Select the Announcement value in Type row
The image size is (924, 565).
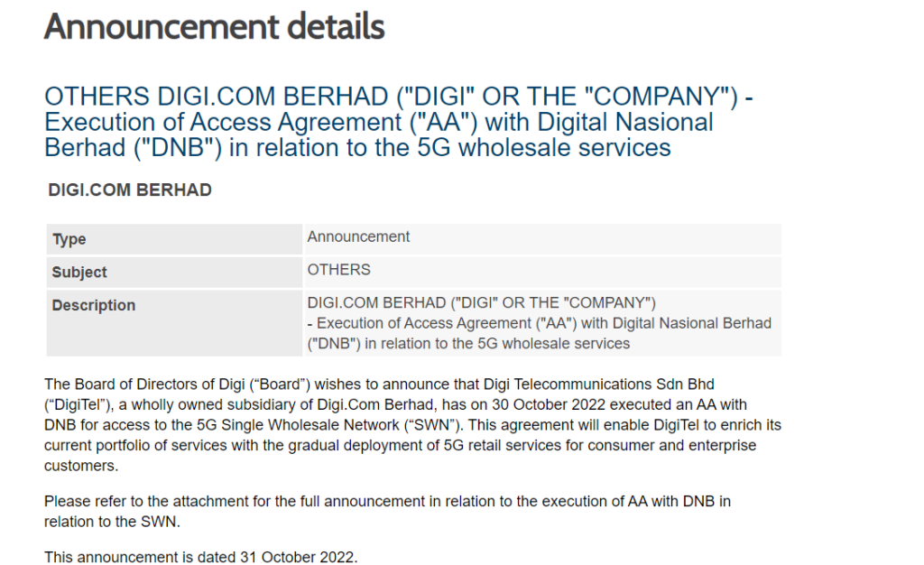[358, 236]
